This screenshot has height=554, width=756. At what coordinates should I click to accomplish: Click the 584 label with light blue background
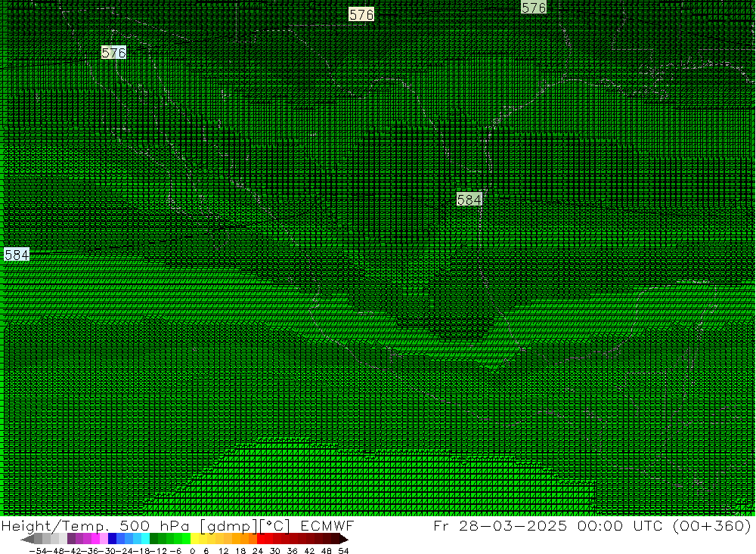tap(17, 254)
